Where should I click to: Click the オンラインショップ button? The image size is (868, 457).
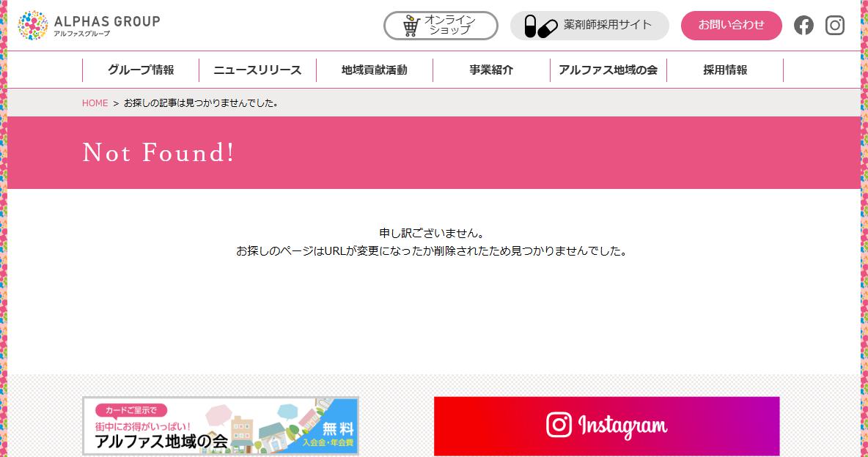(x=441, y=26)
